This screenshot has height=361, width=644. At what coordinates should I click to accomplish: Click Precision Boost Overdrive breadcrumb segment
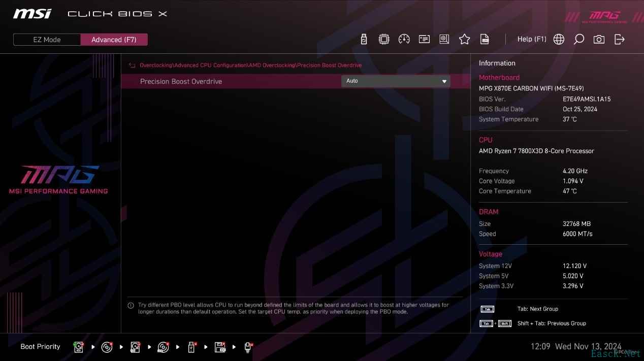[x=329, y=65]
